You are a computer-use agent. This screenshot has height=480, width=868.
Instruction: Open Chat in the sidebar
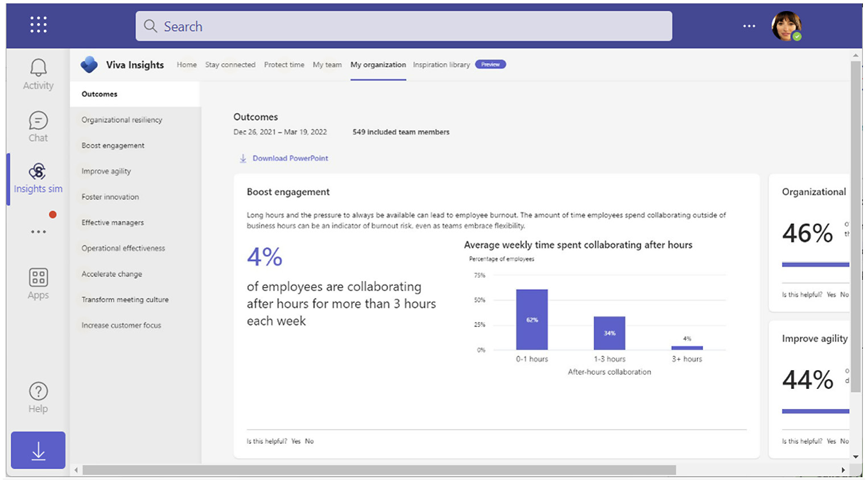click(38, 126)
